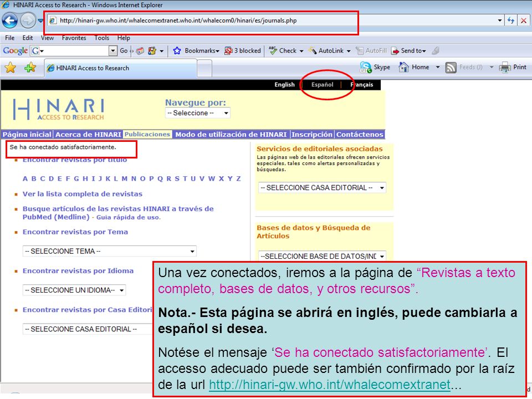Click the Home house icon
The height and width of the screenshot is (399, 532).
click(x=403, y=67)
